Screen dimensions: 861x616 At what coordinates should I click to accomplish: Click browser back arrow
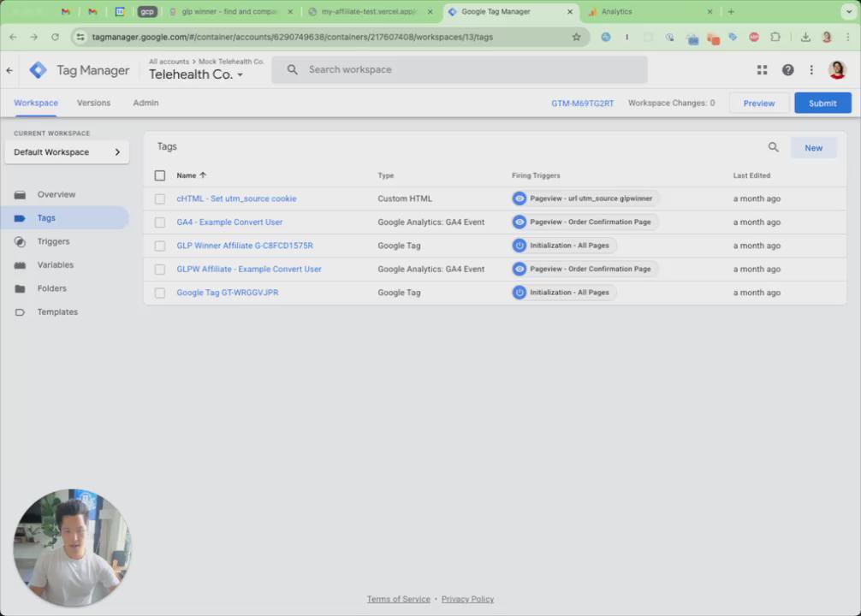[13, 37]
